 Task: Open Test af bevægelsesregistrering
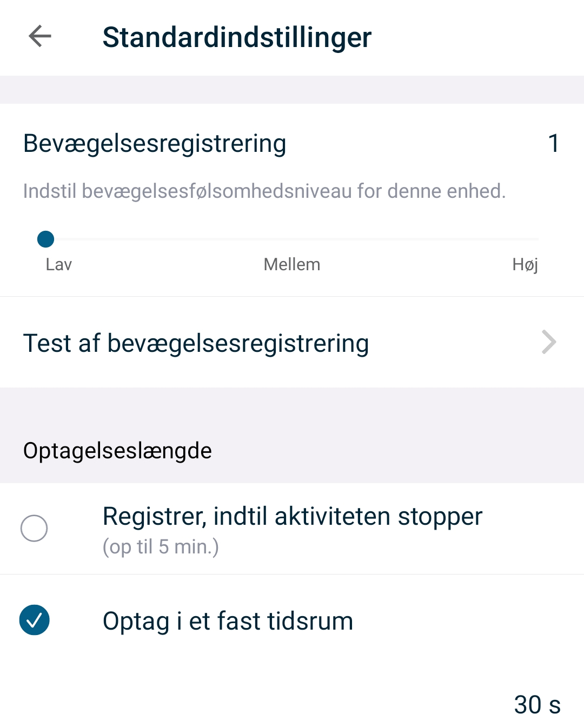click(x=196, y=343)
